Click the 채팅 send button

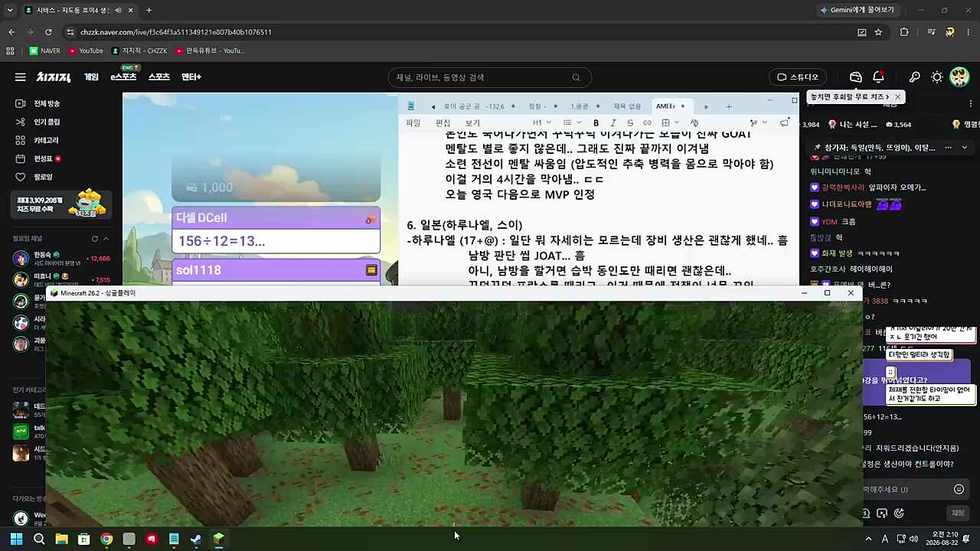pos(958,513)
